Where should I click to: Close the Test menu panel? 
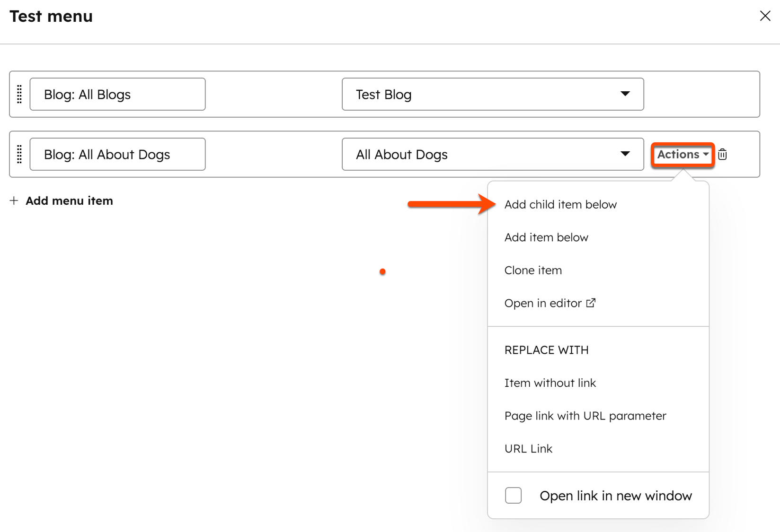pyautogui.click(x=765, y=16)
